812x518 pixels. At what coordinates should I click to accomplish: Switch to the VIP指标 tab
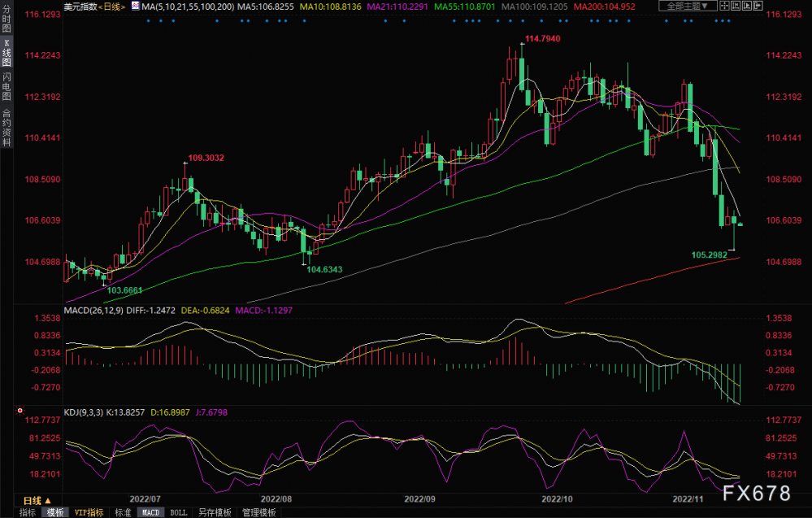click(89, 512)
